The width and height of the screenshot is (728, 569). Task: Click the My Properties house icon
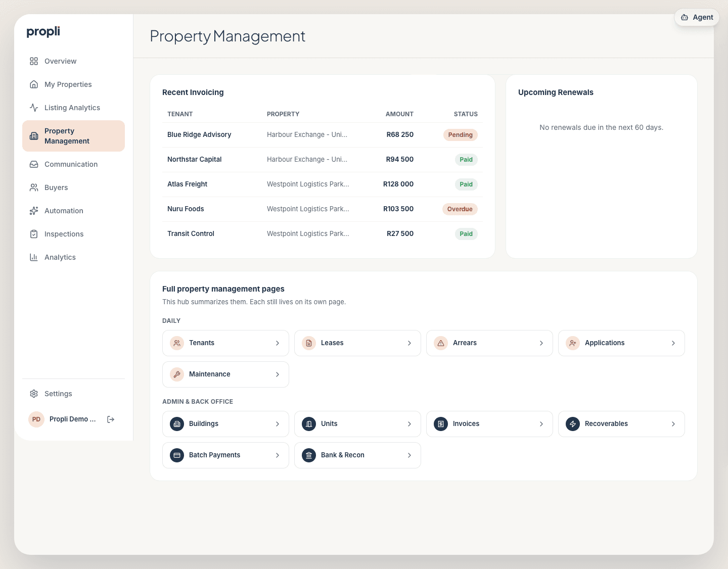tap(34, 84)
